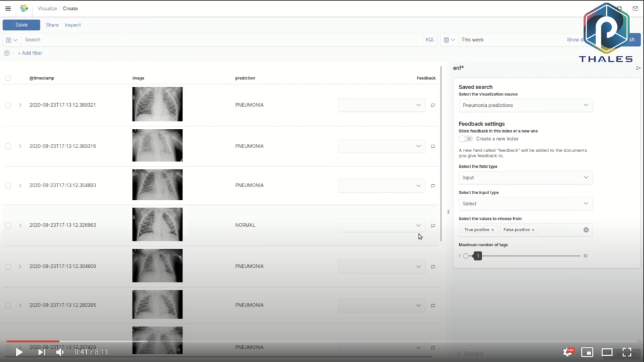
Task: Open feedback dropdown for the 389321 row
Action: coord(381,105)
